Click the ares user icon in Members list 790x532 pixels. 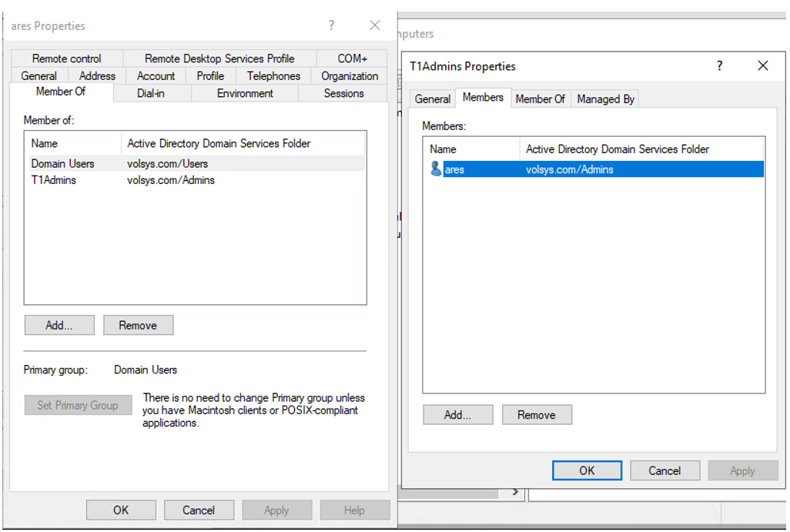click(x=435, y=169)
